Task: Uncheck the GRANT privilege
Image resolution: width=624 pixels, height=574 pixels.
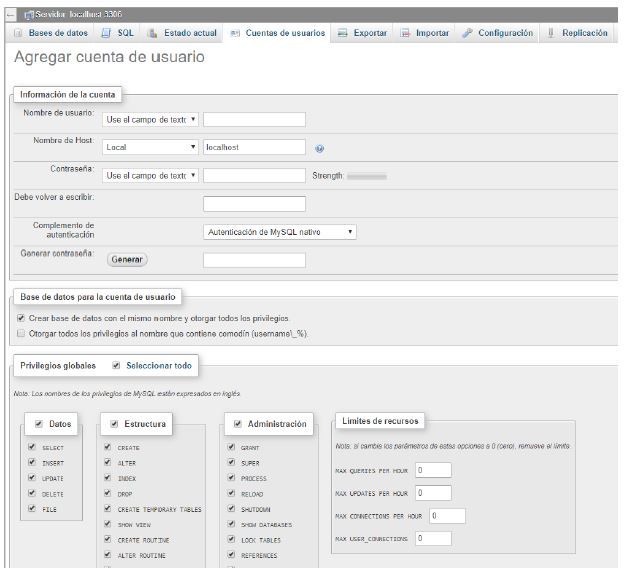Action: coord(231,447)
